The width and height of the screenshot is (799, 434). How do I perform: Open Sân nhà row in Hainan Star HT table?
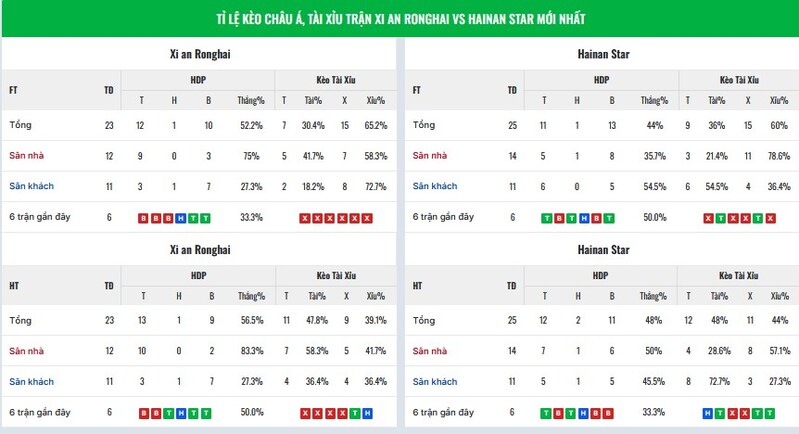click(x=430, y=351)
